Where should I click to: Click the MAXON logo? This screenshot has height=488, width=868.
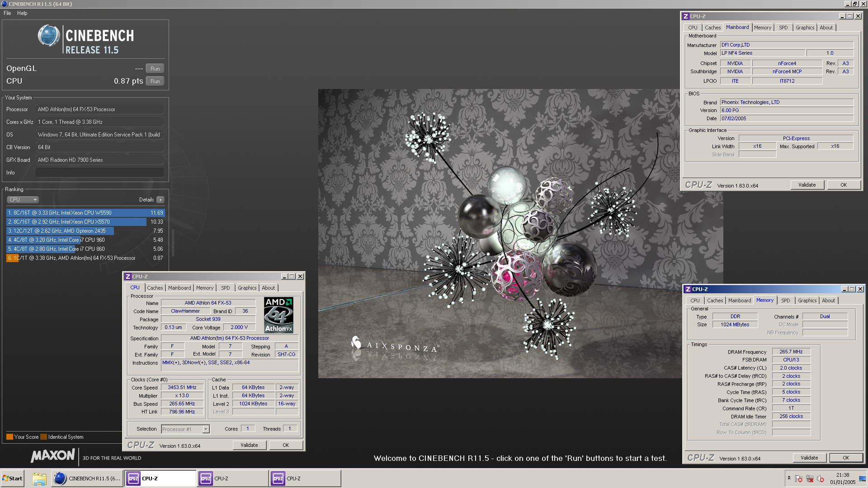pos(53,455)
